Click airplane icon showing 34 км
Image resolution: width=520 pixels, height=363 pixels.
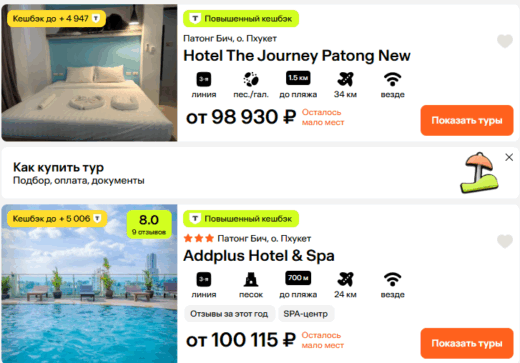(x=345, y=79)
